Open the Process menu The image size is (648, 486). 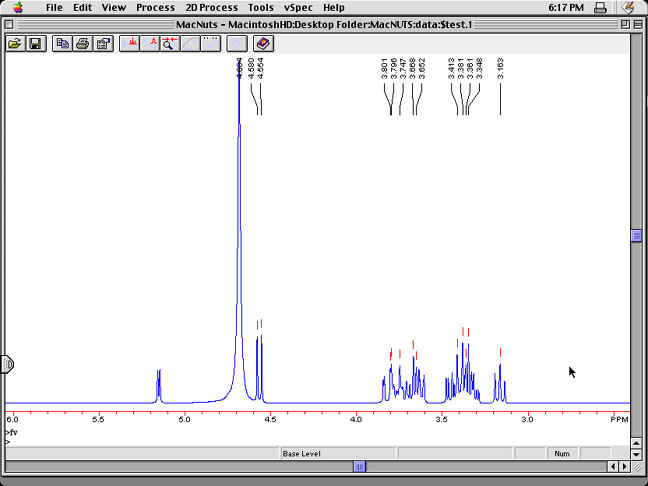pos(155,7)
